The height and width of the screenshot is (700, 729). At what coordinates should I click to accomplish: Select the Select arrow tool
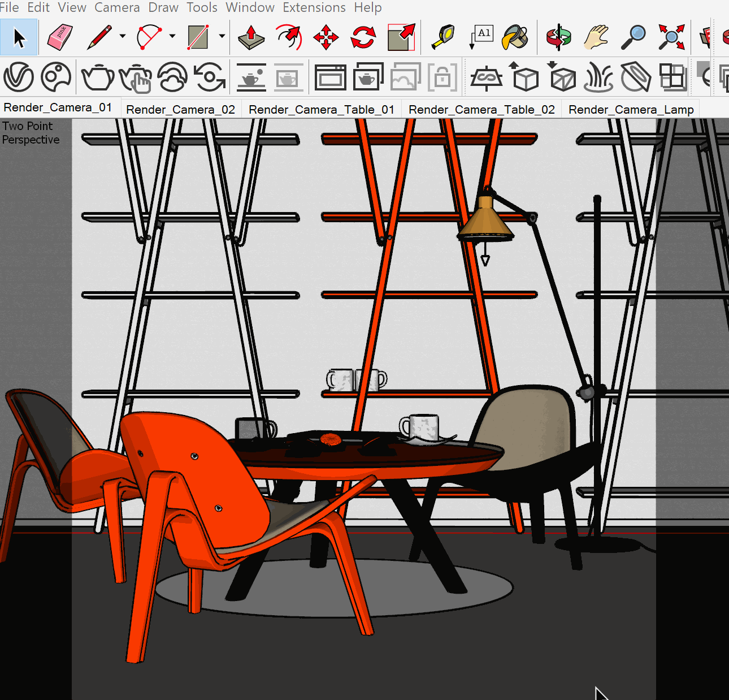tap(19, 37)
